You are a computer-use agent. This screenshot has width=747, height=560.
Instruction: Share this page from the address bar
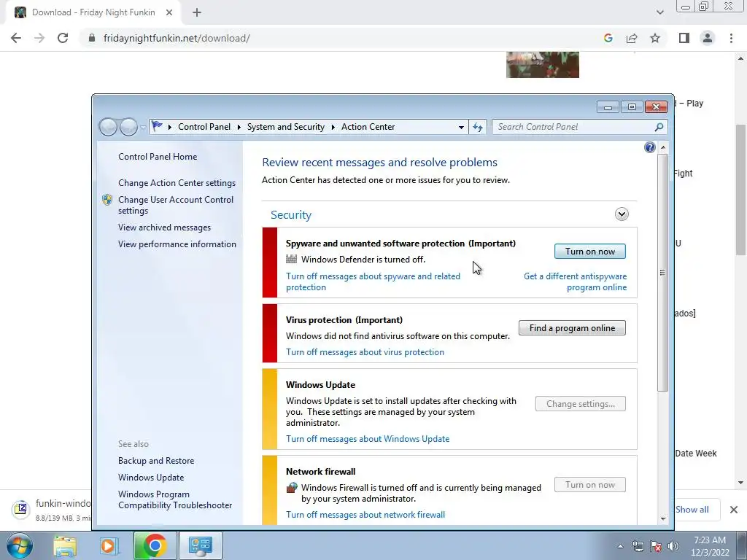(x=632, y=38)
